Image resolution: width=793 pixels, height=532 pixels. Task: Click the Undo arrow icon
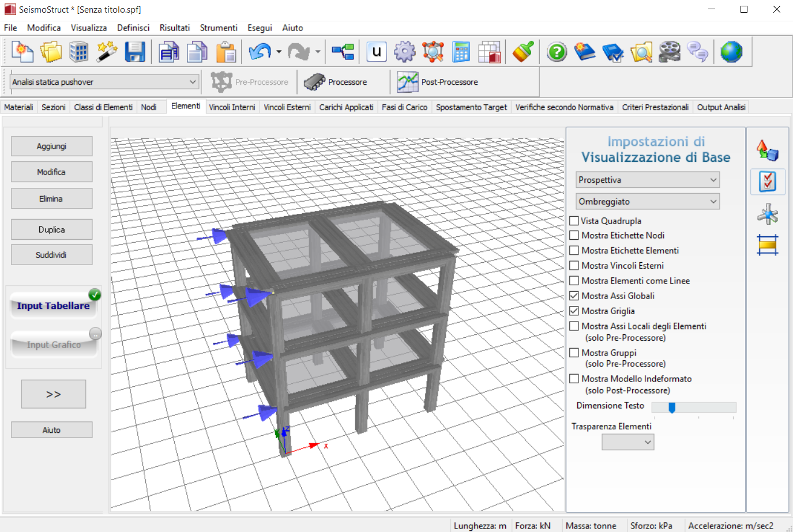pyautogui.click(x=260, y=52)
